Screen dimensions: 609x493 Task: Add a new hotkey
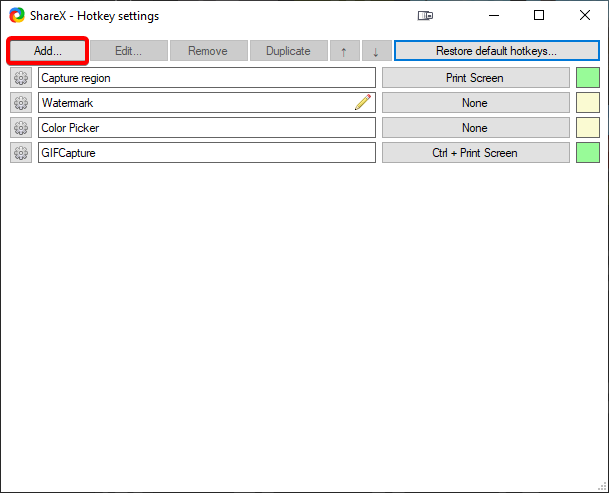47,51
